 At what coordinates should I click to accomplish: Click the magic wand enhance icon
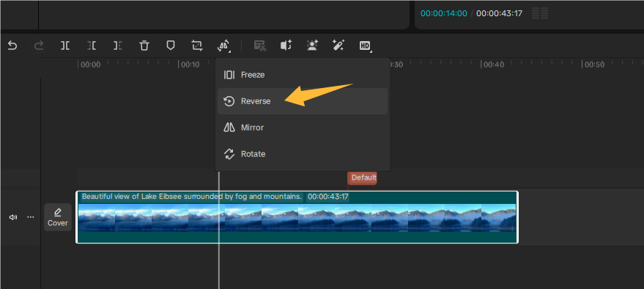coord(338,45)
